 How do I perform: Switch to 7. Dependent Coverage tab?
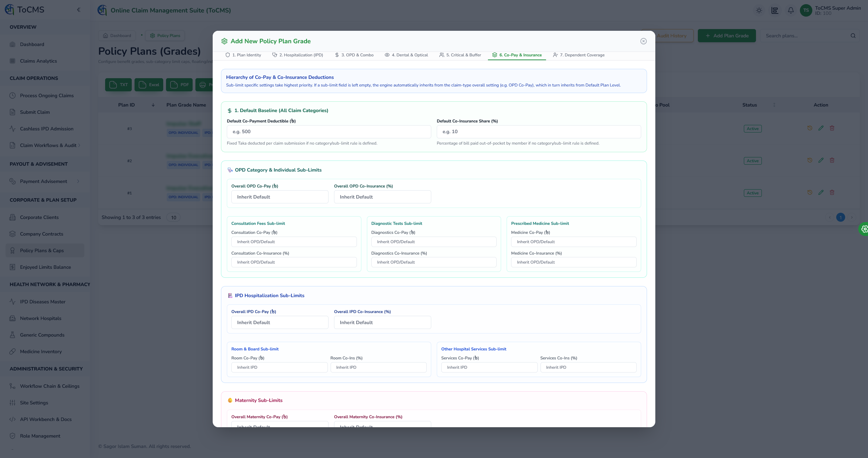pyautogui.click(x=579, y=55)
